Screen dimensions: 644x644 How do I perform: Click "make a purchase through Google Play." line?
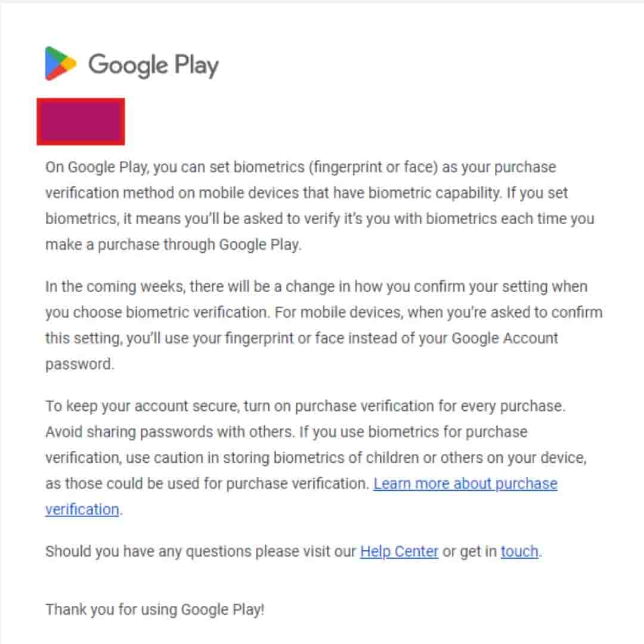coord(173,244)
